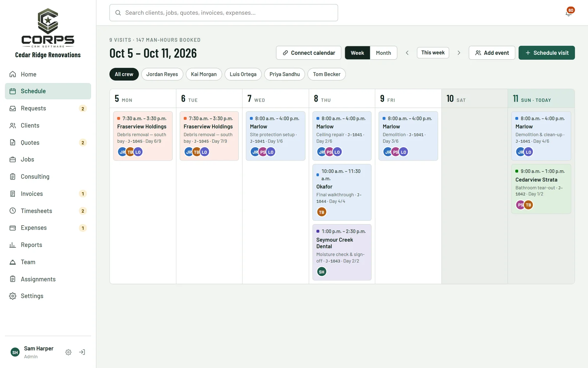The height and width of the screenshot is (368, 588).
Task: Switch calendar to Month view
Action: pyautogui.click(x=383, y=53)
